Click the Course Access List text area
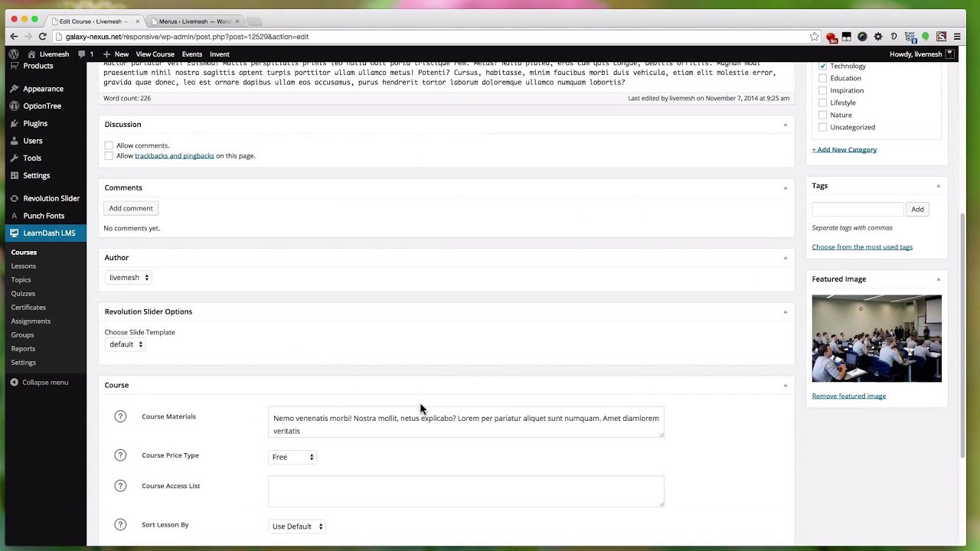The image size is (980, 551). (466, 491)
